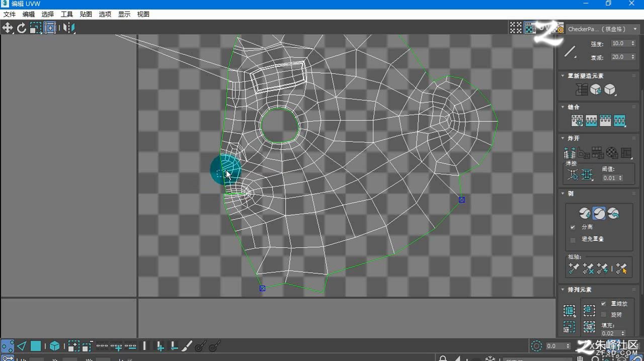Open the 选项 menu
The image size is (644, 361).
click(105, 14)
